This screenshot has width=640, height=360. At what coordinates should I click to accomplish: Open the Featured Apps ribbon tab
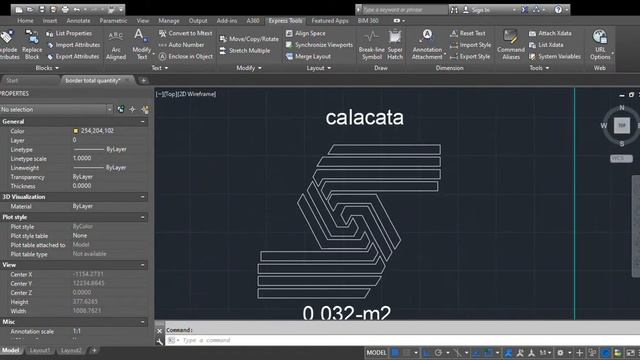point(330,20)
